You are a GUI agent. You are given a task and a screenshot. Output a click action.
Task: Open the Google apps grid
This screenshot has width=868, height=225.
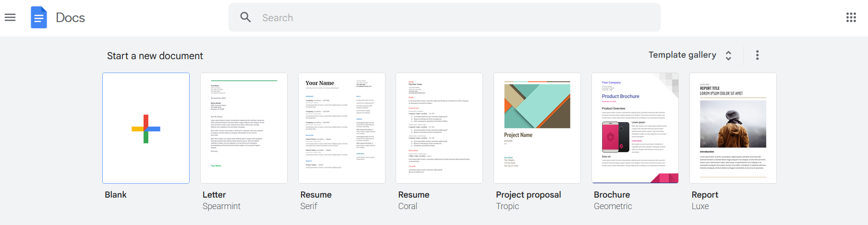pos(851,18)
